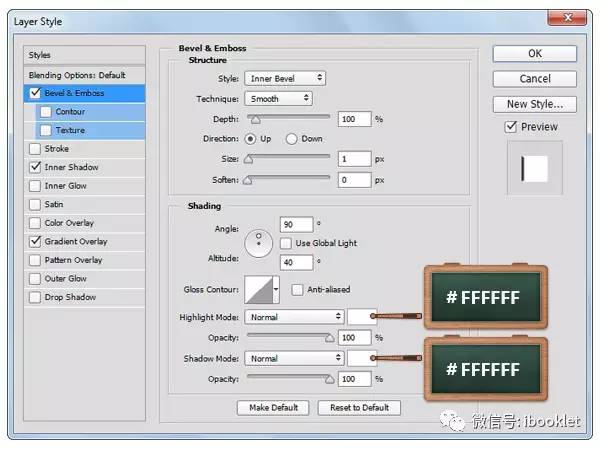
Task: Enable the Stroke effect checkbox
Action: [35, 149]
